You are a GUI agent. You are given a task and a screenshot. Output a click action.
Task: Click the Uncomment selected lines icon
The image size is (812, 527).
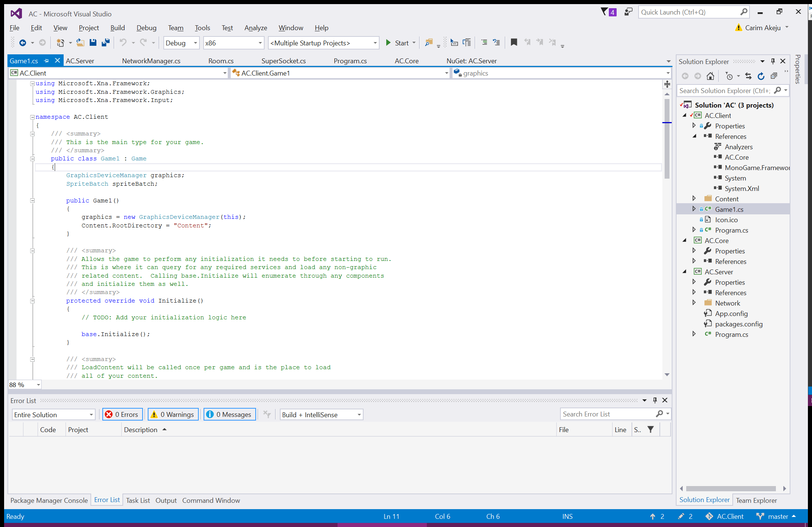coord(496,43)
